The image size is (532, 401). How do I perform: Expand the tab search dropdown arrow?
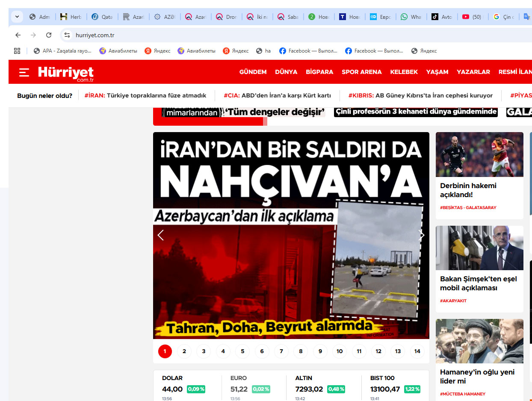pos(17,17)
